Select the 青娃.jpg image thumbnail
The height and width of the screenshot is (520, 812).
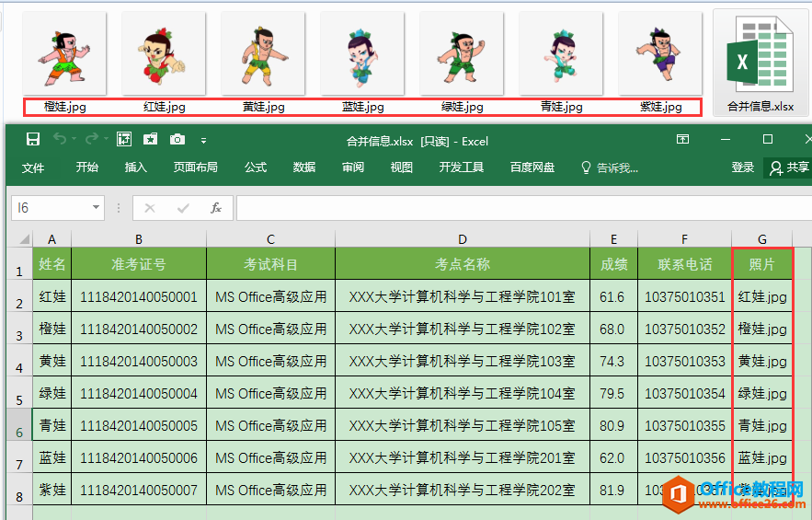coord(561,53)
